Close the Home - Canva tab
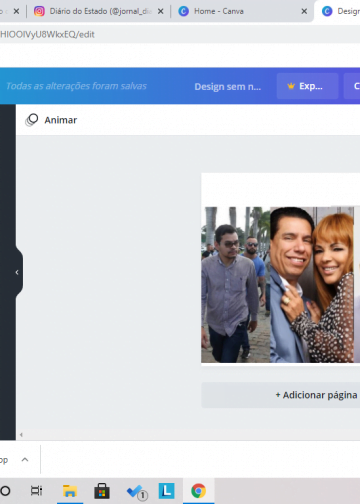The height and width of the screenshot is (504, 360). click(304, 11)
